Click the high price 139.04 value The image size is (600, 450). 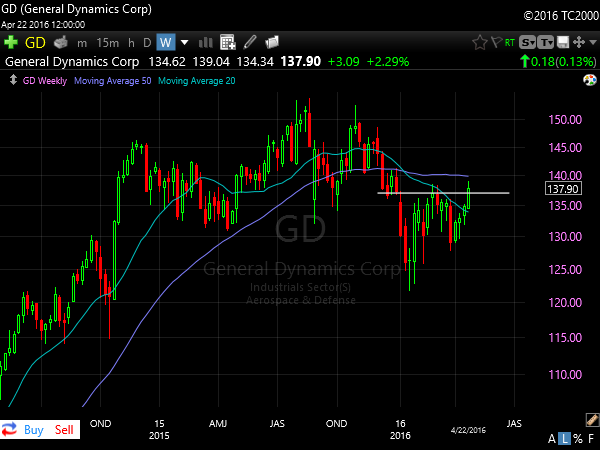(x=211, y=62)
